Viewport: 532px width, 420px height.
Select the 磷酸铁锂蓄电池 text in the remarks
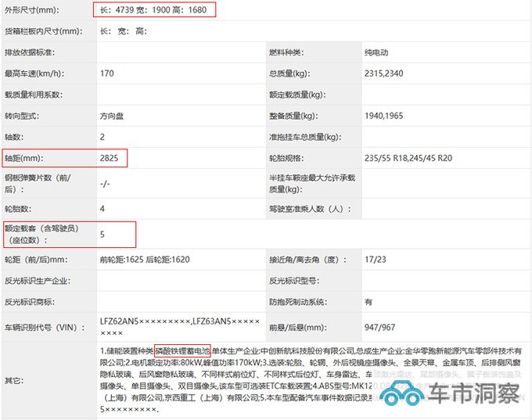tap(182, 351)
